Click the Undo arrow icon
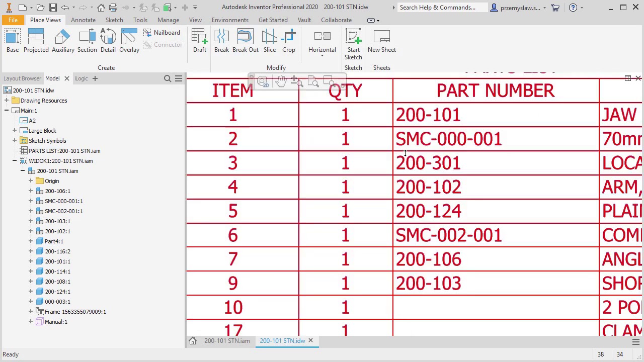This screenshot has height=362, width=644. point(65,8)
